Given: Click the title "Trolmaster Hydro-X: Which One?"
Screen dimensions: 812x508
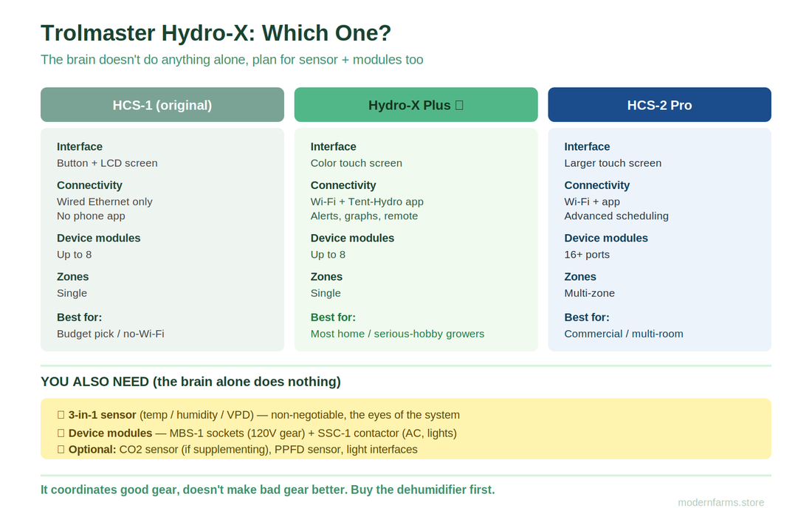Looking at the screenshot, I should [x=216, y=33].
